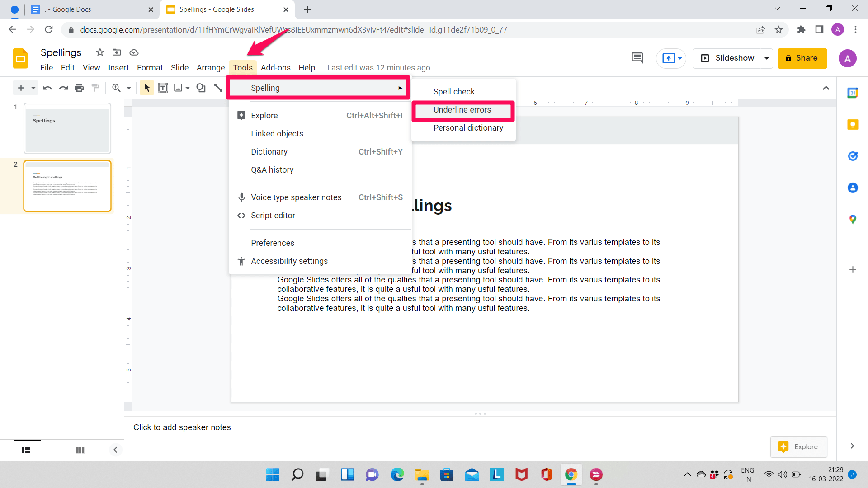Click the Spelling submenu arrow expander
This screenshot has height=488, width=868.
point(400,88)
